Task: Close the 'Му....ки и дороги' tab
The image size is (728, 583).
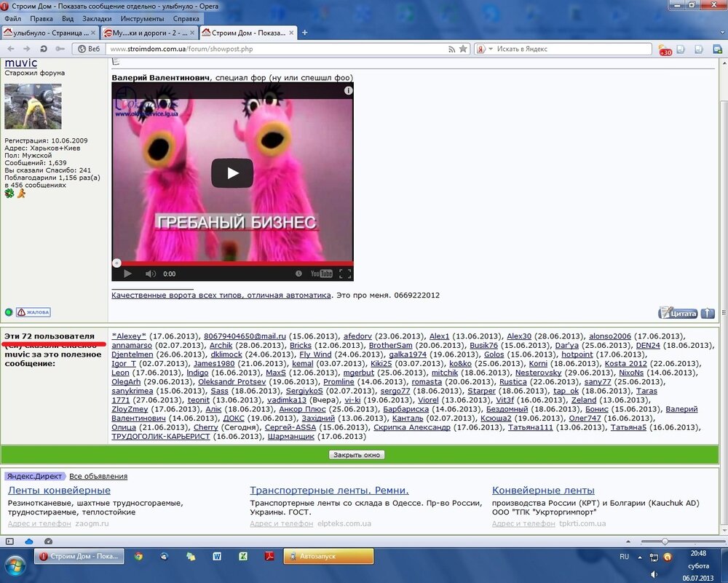Action: pos(193,33)
